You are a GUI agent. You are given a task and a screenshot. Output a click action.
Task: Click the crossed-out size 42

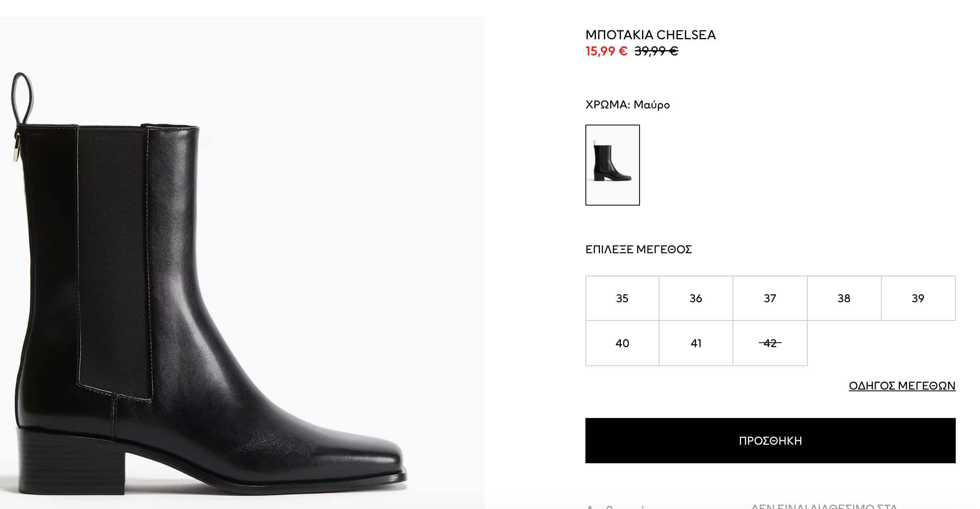tap(770, 343)
